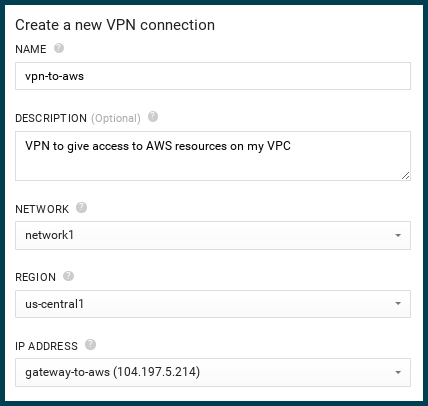Open the Network dropdown showing network1
Viewport: 428px width, 406px height.
(x=213, y=235)
